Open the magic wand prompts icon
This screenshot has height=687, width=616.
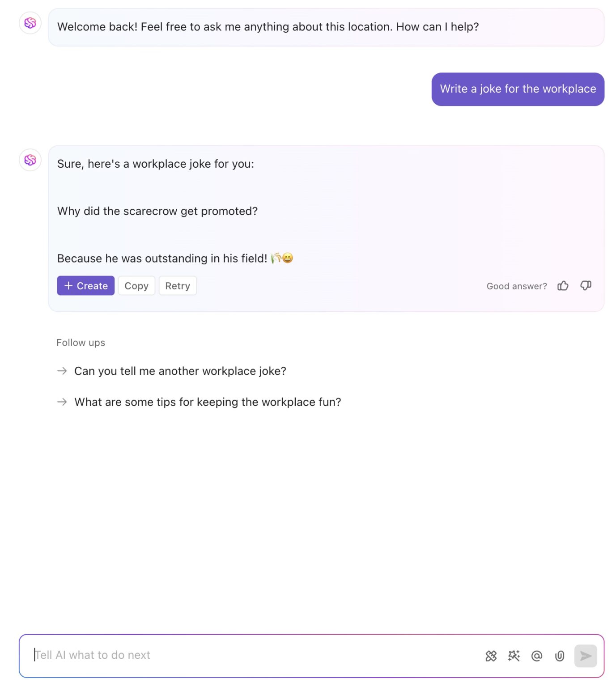click(x=514, y=656)
